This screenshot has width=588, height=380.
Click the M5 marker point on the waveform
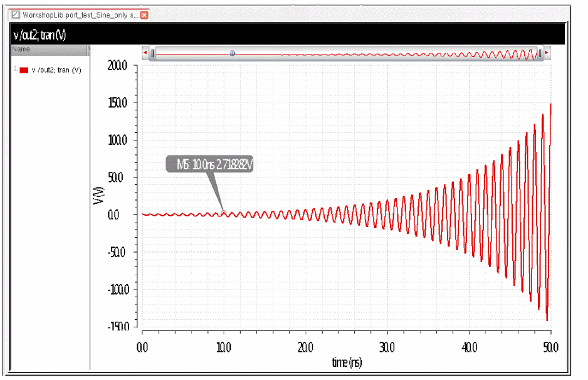coord(224,213)
